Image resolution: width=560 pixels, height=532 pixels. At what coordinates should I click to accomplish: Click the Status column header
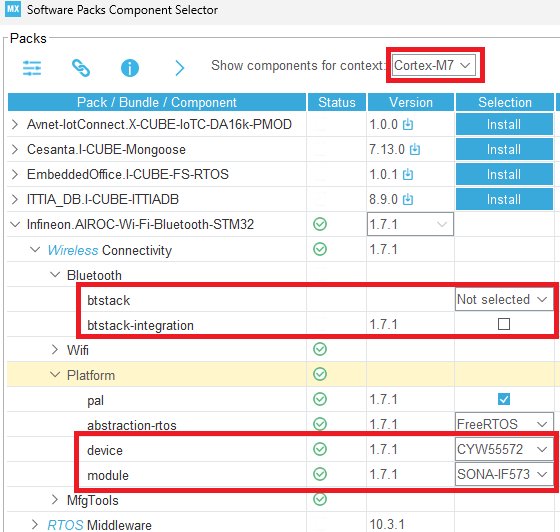point(337,102)
